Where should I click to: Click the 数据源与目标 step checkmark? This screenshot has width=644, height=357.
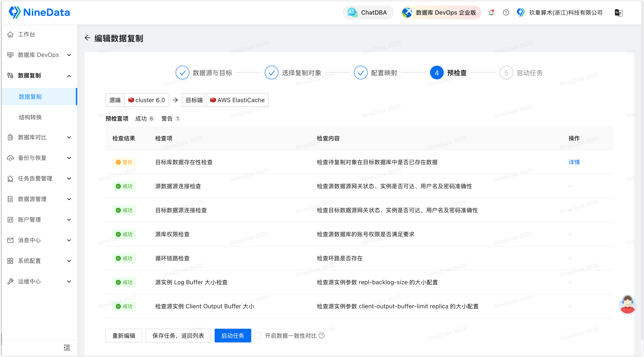click(182, 73)
